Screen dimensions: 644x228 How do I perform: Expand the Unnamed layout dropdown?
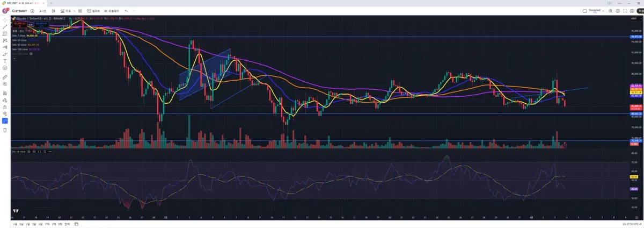tap(603, 11)
